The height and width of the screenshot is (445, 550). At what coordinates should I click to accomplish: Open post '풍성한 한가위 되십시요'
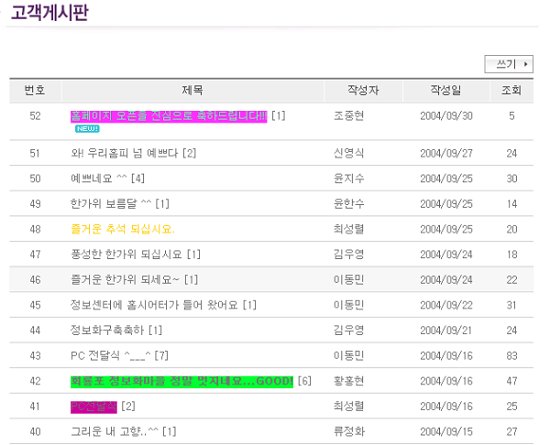[126, 254]
